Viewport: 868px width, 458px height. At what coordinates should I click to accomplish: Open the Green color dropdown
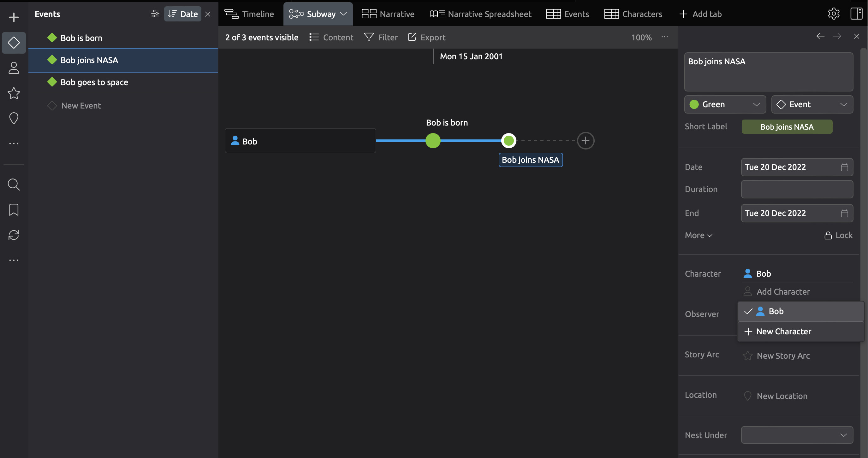(725, 104)
